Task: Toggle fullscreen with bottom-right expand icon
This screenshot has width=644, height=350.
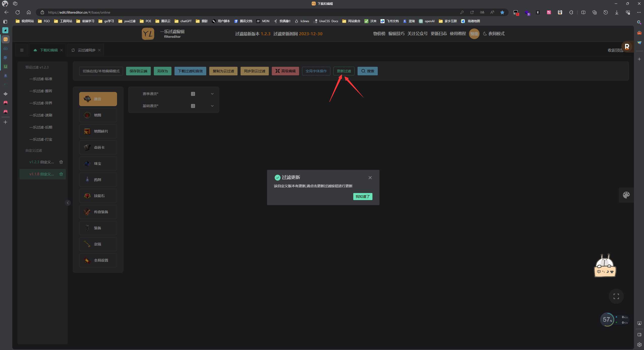Action: pyautogui.click(x=616, y=296)
